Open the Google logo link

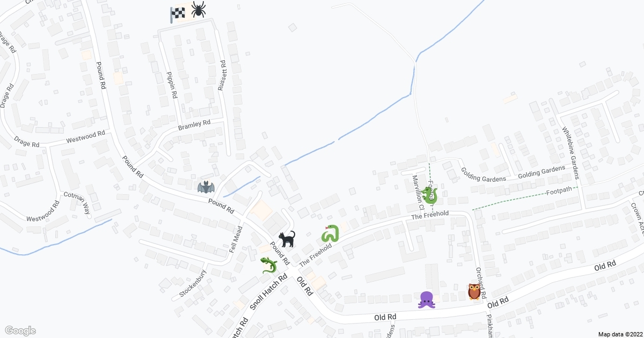click(20, 330)
